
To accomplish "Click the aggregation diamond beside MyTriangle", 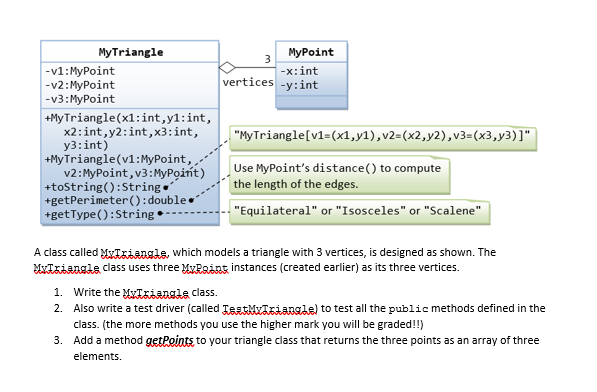I will [x=227, y=68].
